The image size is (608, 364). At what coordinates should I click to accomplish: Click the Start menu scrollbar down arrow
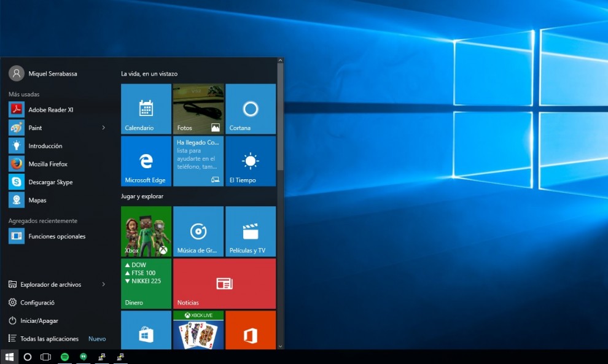pos(280,346)
